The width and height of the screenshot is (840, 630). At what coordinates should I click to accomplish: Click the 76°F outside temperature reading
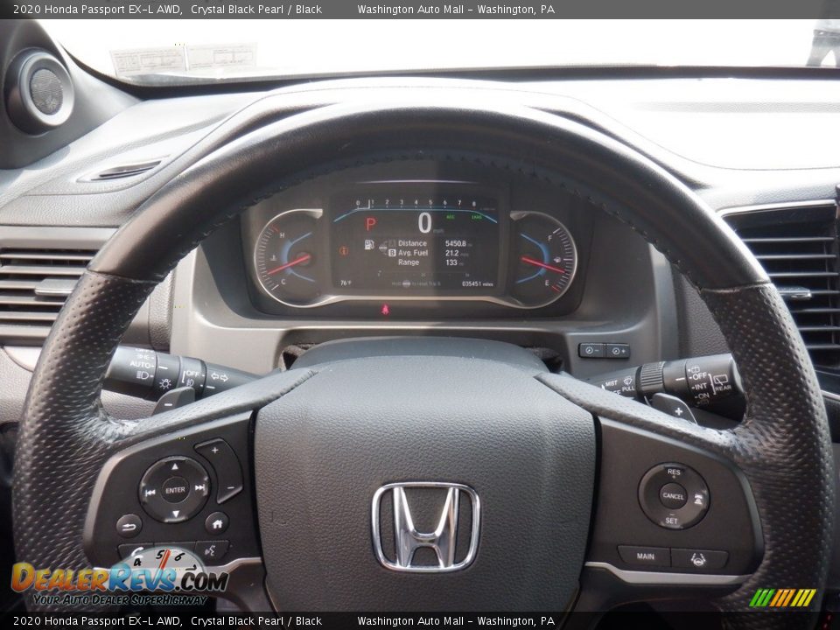coord(346,283)
